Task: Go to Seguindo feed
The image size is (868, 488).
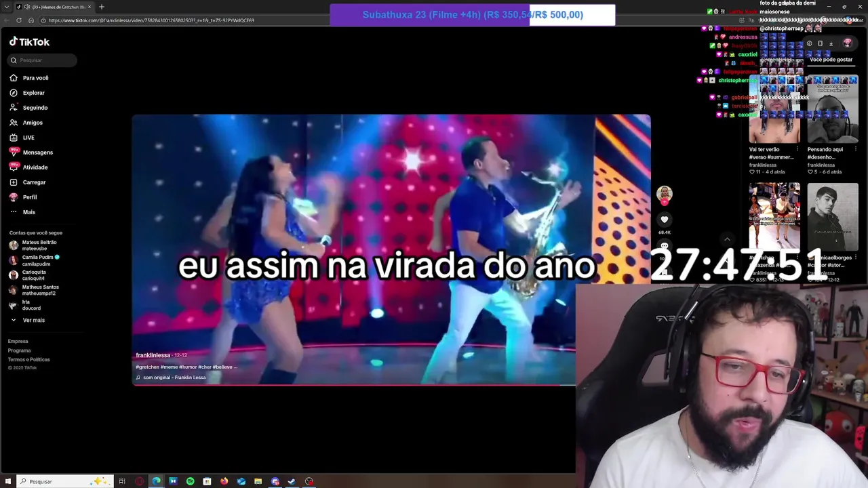Action: (28, 108)
